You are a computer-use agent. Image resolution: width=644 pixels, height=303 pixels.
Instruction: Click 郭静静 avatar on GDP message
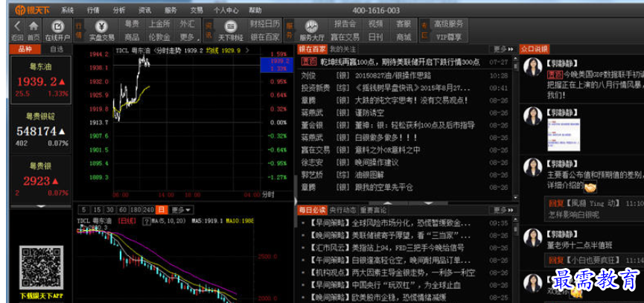coord(532,67)
